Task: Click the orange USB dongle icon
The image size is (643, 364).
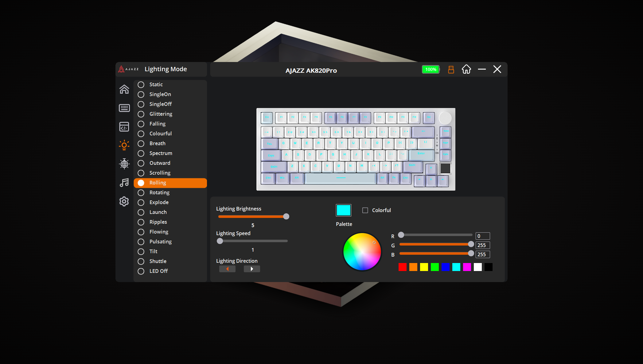Action: (451, 70)
